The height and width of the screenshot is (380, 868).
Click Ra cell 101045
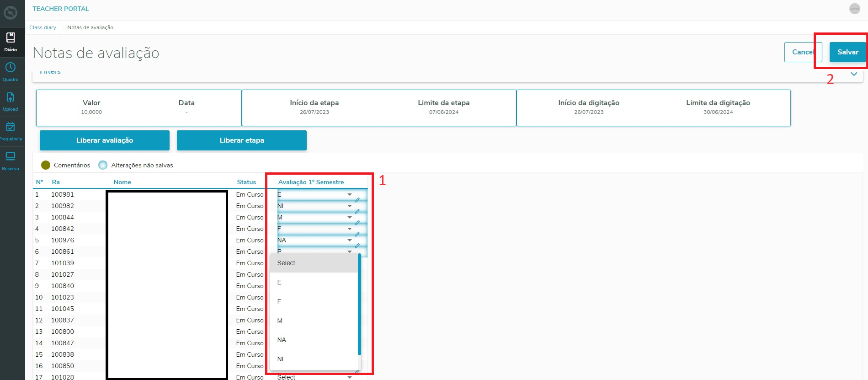pyautogui.click(x=63, y=309)
